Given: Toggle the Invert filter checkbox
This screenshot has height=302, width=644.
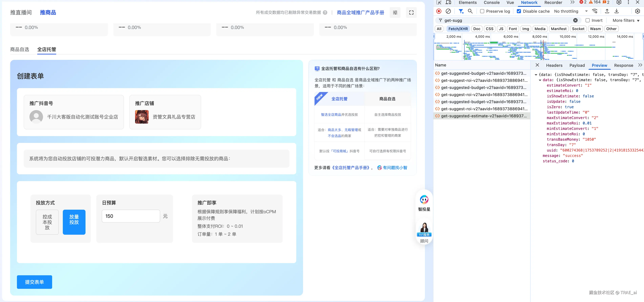Looking at the screenshot, I should pos(587,20).
